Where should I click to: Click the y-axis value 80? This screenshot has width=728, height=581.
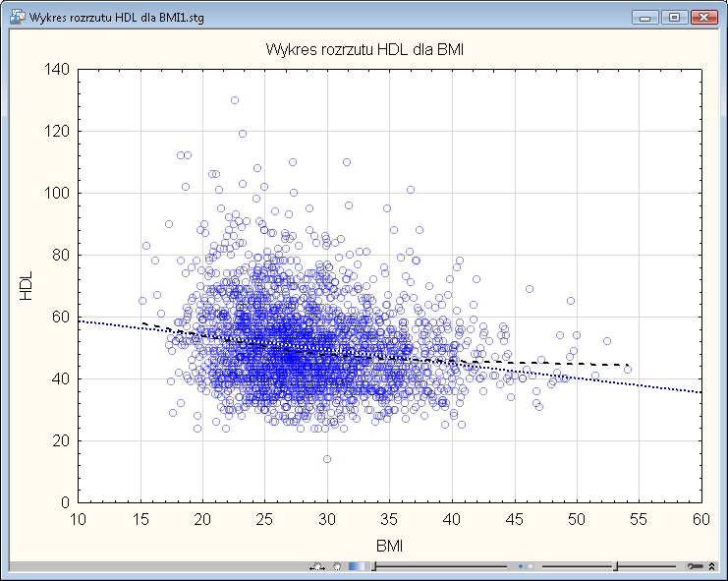(x=60, y=255)
